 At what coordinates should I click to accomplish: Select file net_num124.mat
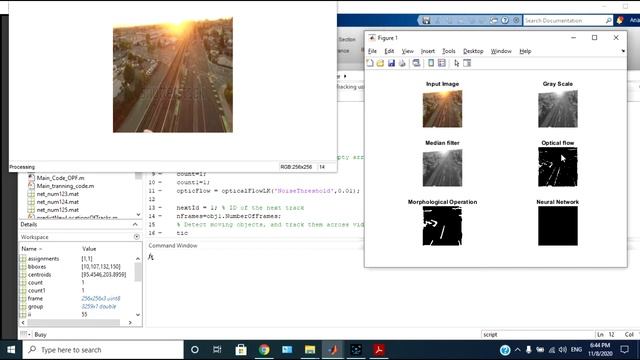(x=58, y=202)
